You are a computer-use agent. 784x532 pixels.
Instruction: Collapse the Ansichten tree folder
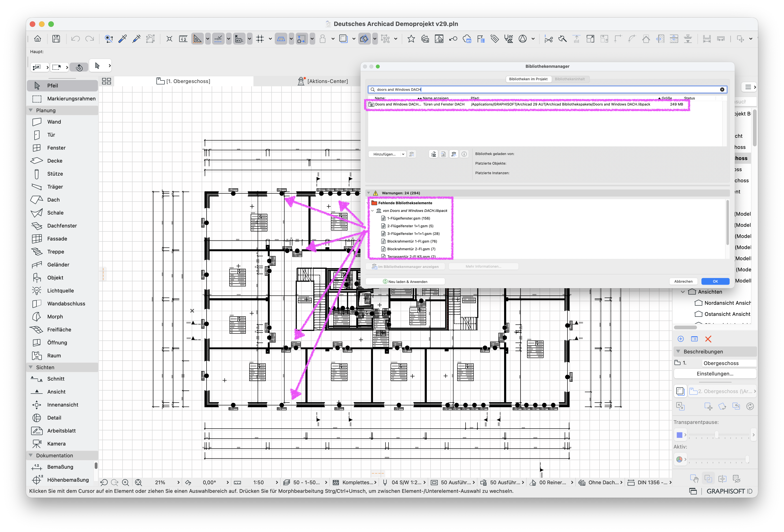point(683,292)
